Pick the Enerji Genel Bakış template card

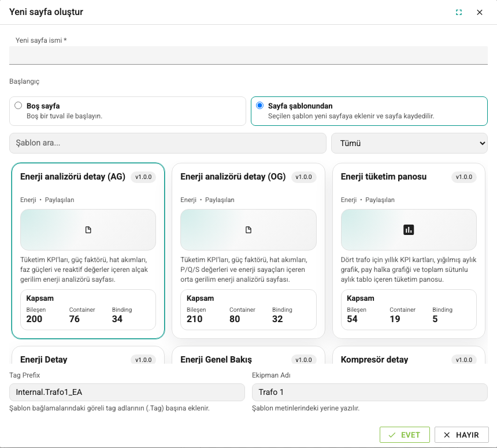[248, 355]
